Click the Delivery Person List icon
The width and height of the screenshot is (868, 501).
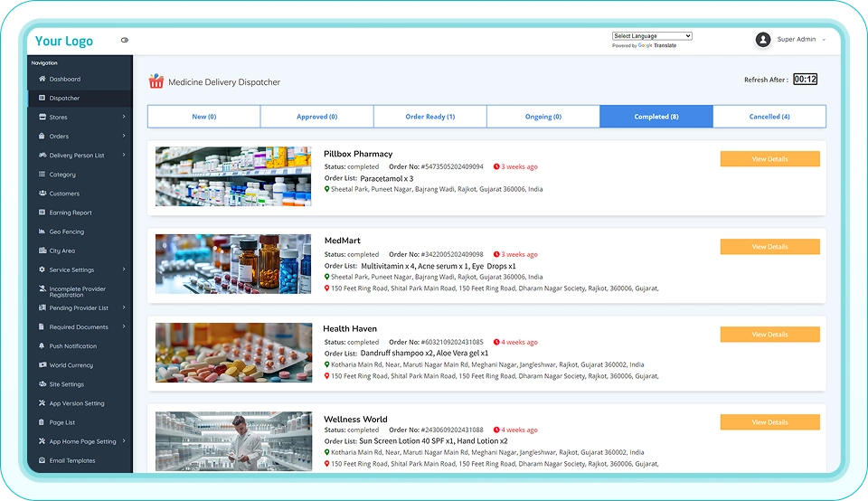[x=42, y=155]
